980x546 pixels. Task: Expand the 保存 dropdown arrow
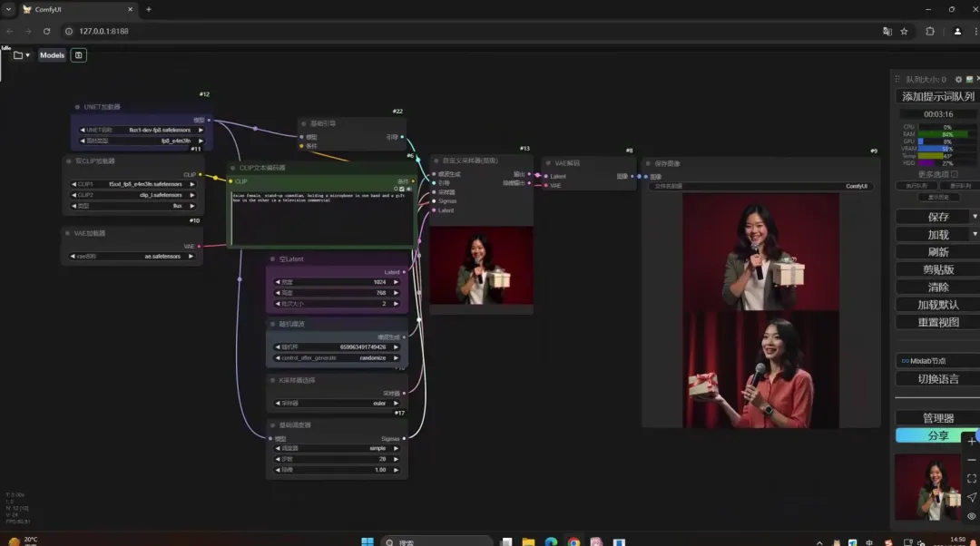[975, 217]
